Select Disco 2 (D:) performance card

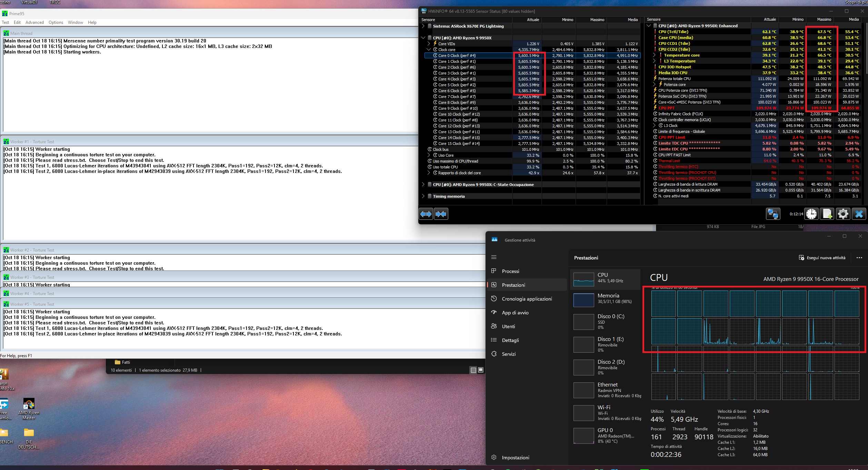point(605,367)
